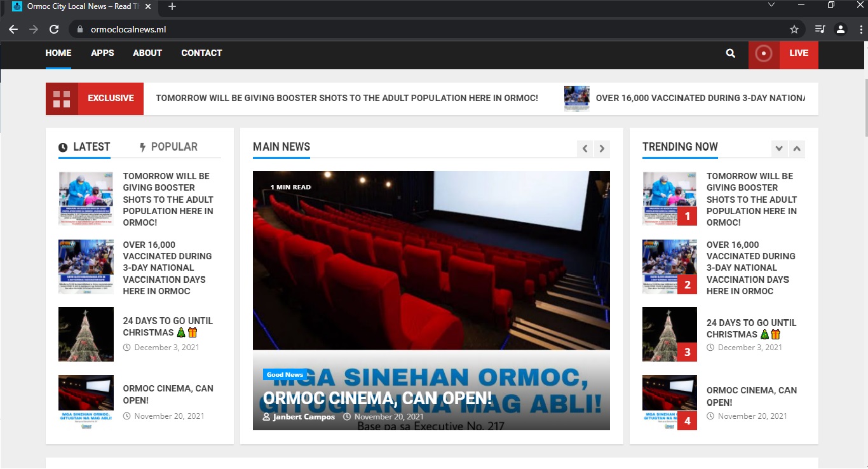
Task: Open the tab search chevron in title bar
Action: pyautogui.click(x=771, y=5)
